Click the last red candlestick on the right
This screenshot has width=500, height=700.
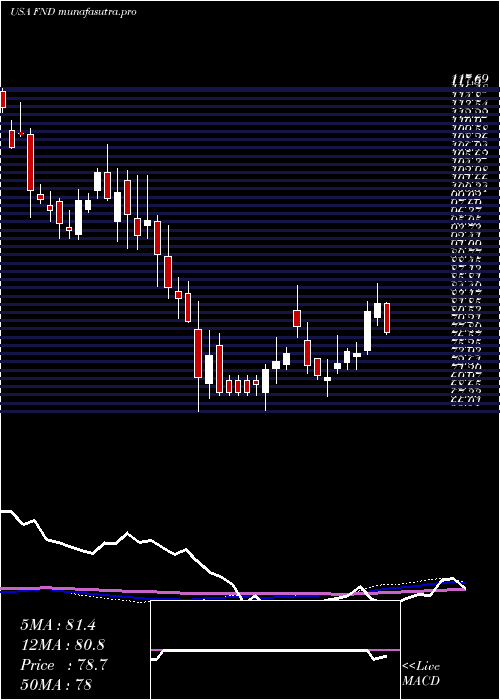(x=387, y=318)
